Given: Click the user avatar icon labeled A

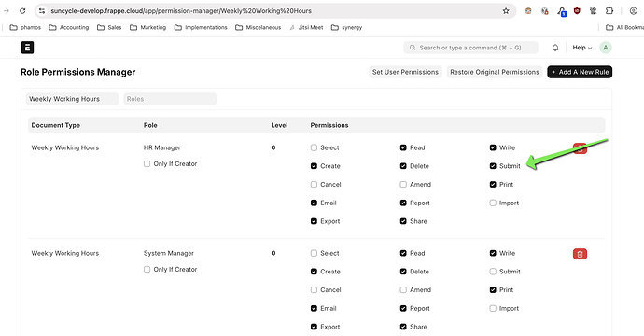Looking at the screenshot, I should [x=606, y=48].
